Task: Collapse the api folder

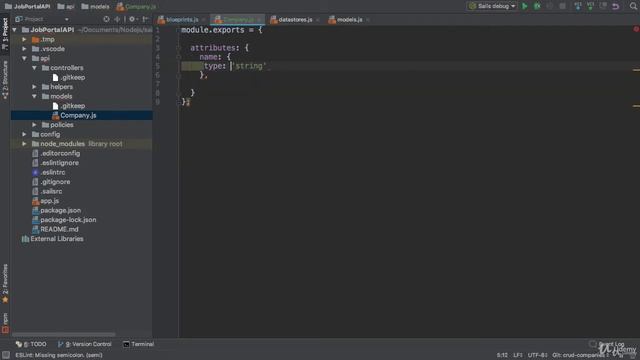Action: 24,58
